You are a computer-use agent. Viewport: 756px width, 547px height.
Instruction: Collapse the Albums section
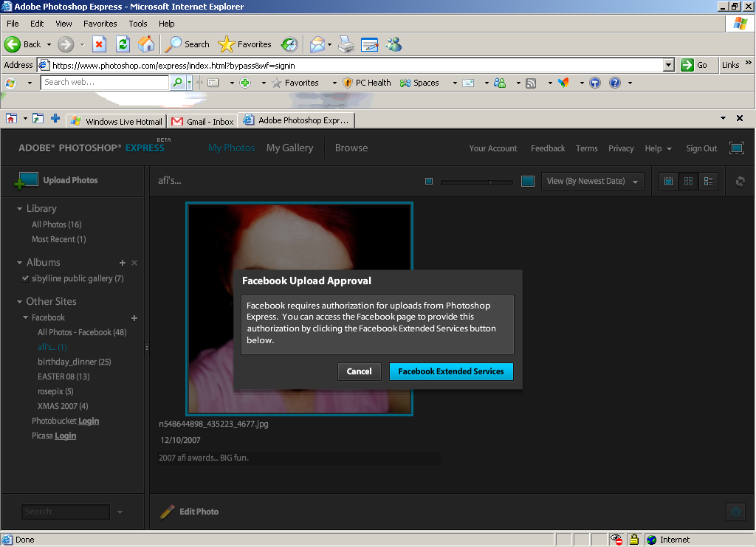[20, 263]
